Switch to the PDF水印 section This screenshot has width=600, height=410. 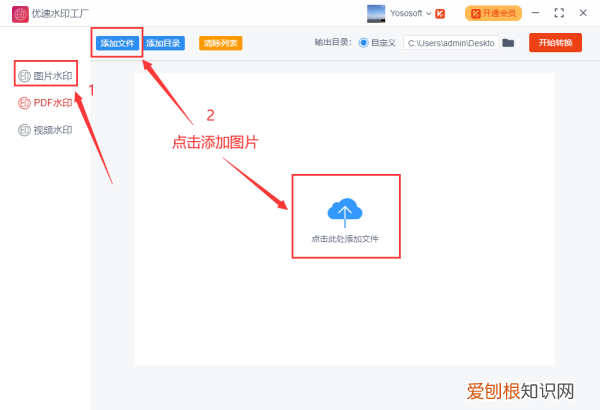tap(46, 103)
